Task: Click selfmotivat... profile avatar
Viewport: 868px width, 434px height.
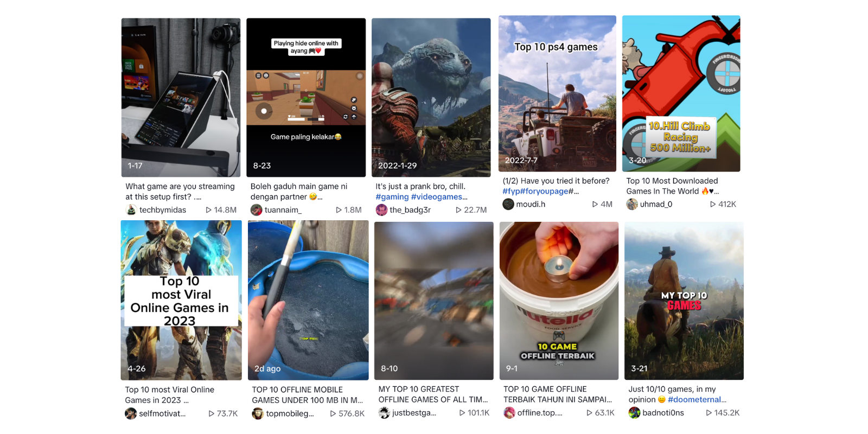Action: click(131, 413)
